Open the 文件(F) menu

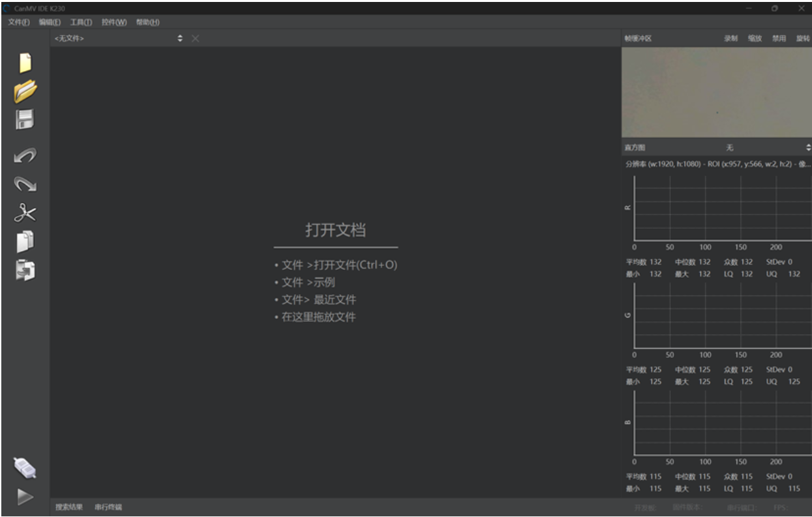19,22
